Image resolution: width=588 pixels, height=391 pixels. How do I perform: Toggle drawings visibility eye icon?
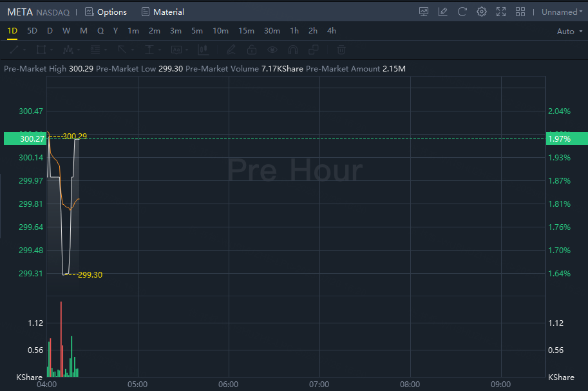tap(272, 50)
